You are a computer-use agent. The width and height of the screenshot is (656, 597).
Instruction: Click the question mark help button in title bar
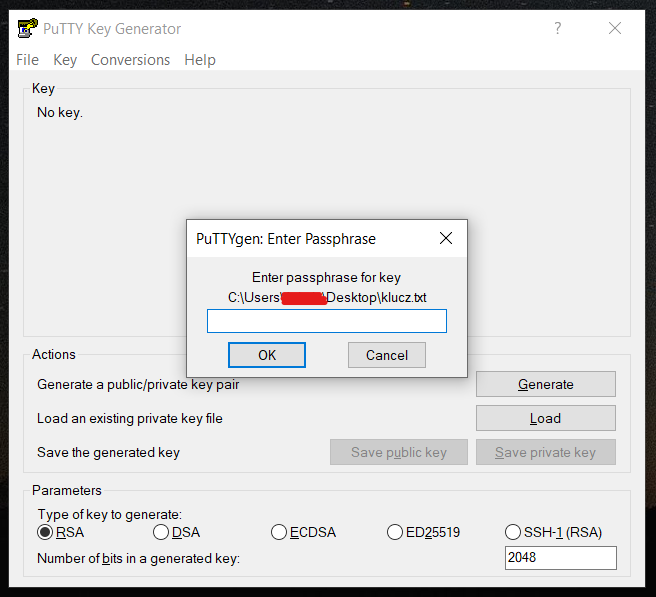[x=558, y=29]
